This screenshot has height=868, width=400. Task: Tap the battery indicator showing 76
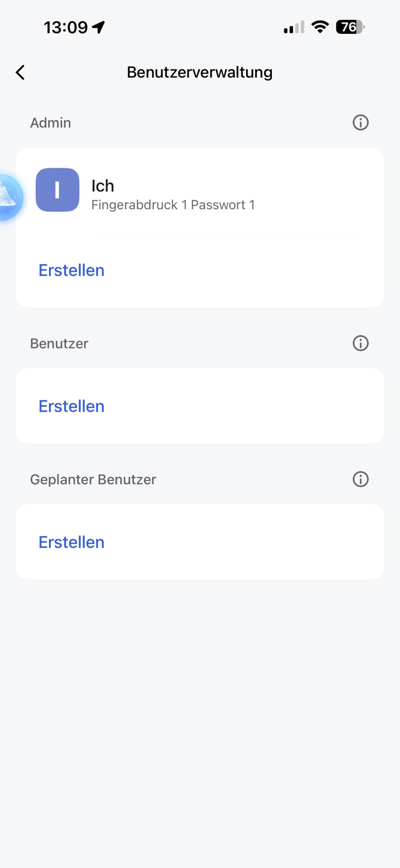coord(350,27)
